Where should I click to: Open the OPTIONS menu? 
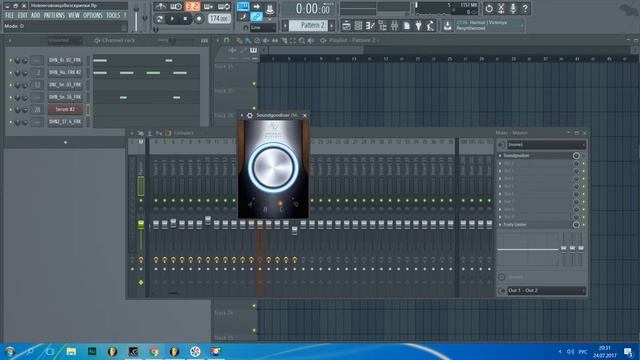93,16
